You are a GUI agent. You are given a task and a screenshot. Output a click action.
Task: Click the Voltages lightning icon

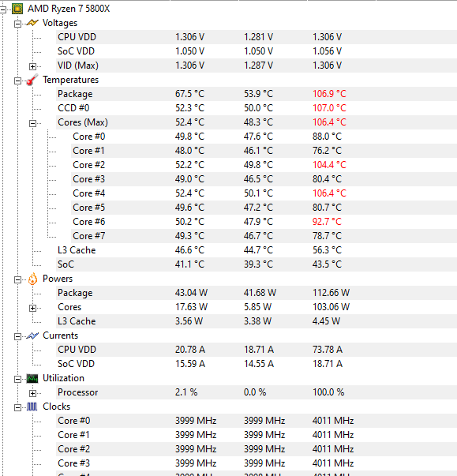(32, 23)
